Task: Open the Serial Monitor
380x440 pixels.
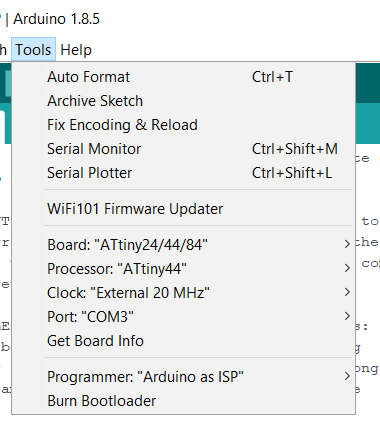Action: [x=183, y=149]
